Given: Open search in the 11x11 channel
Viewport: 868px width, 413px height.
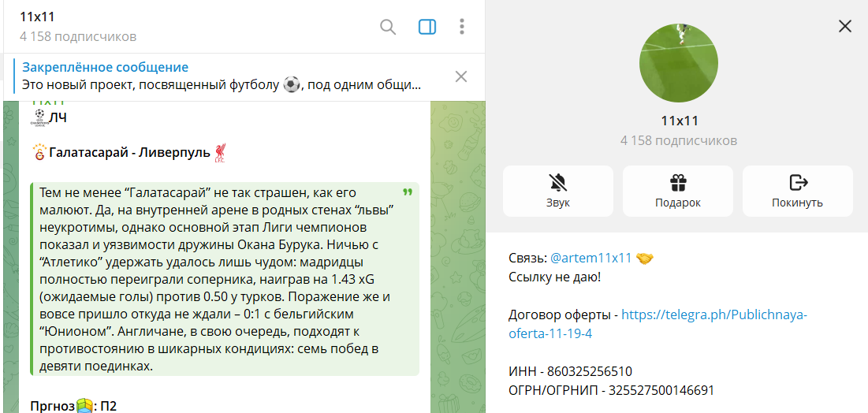Looking at the screenshot, I should point(388,27).
